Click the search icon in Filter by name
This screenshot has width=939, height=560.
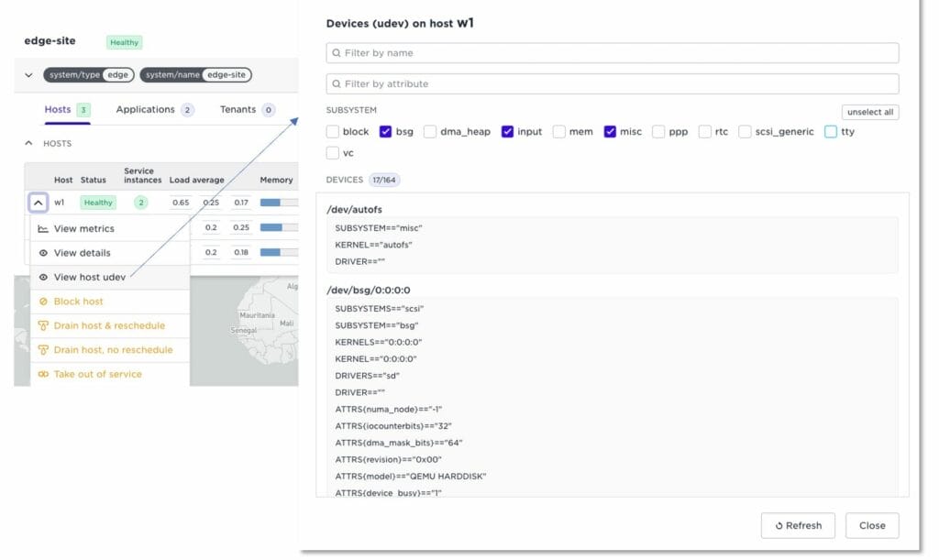pyautogui.click(x=337, y=53)
